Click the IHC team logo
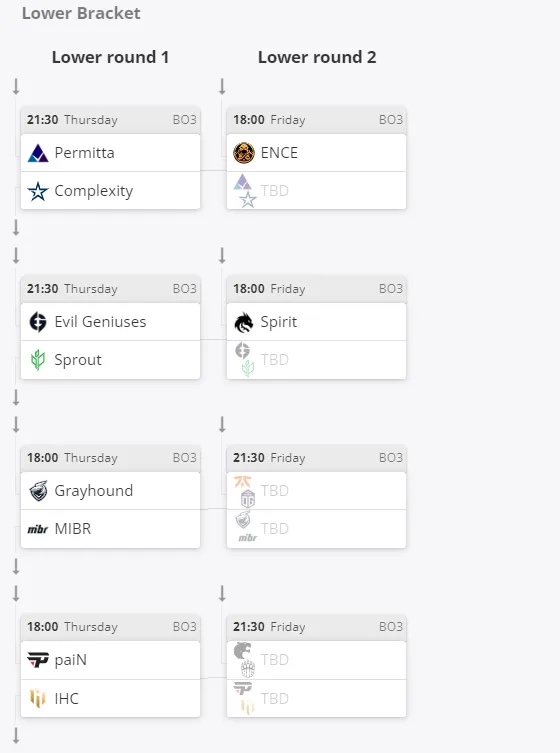Screen dimensions: 560x753 (38, 698)
